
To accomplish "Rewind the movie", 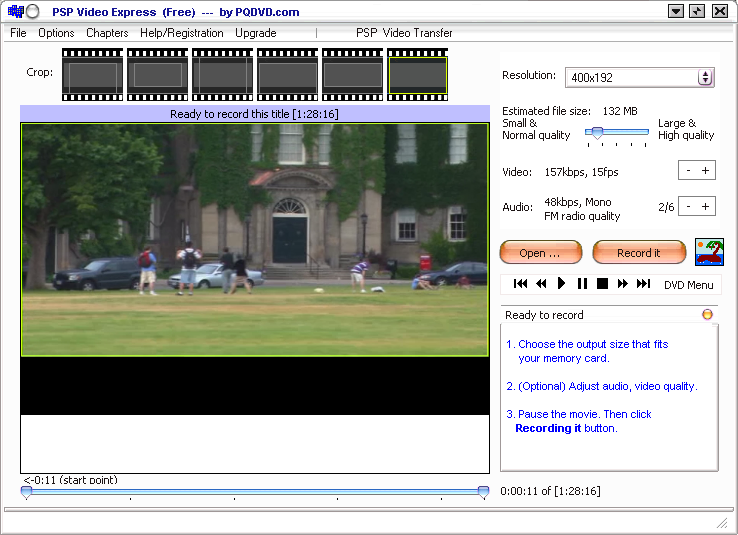I will 541,283.
